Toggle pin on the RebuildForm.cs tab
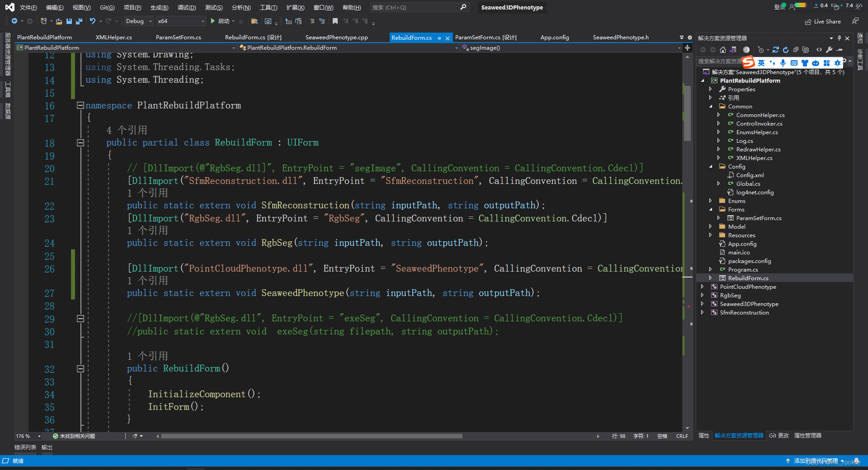868x470 pixels. [x=439, y=38]
